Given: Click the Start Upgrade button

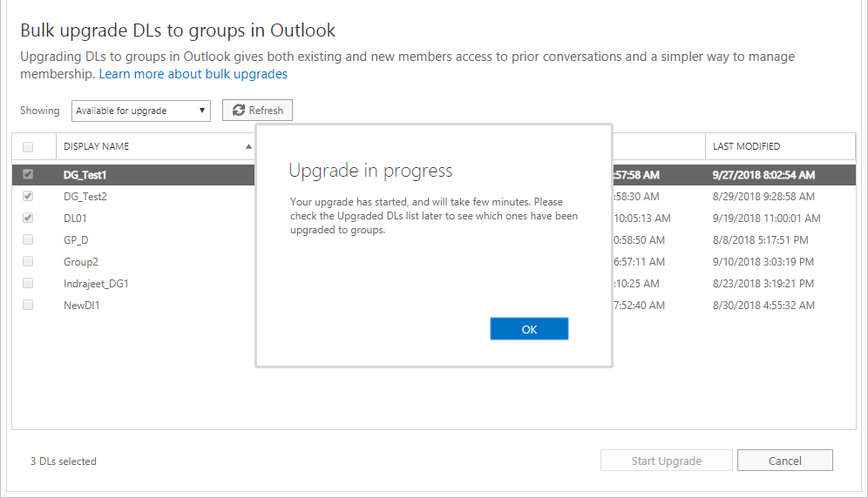Looking at the screenshot, I should pos(667,461).
